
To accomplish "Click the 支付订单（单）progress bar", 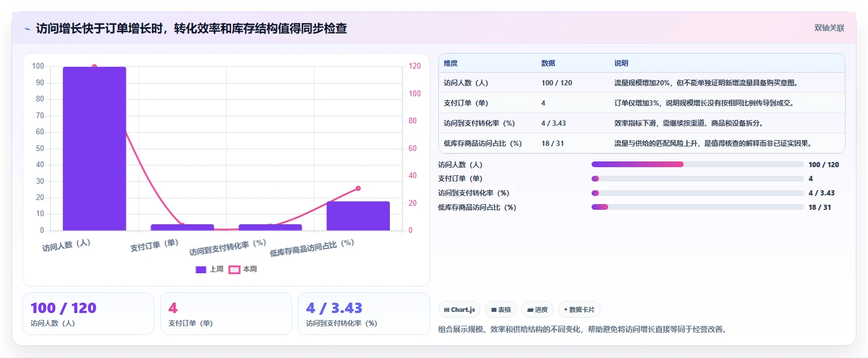I will pos(698,179).
